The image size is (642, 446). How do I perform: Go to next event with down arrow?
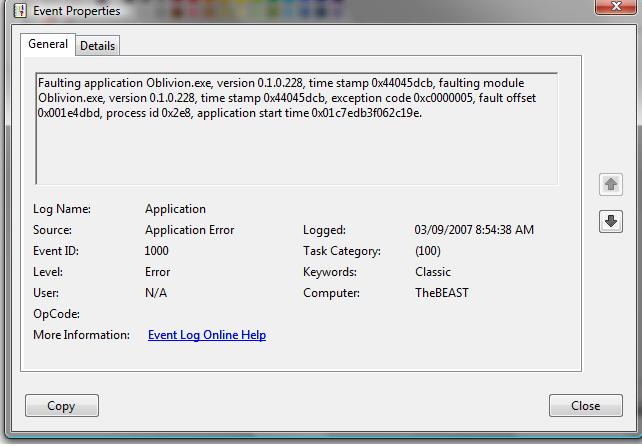coord(611,222)
